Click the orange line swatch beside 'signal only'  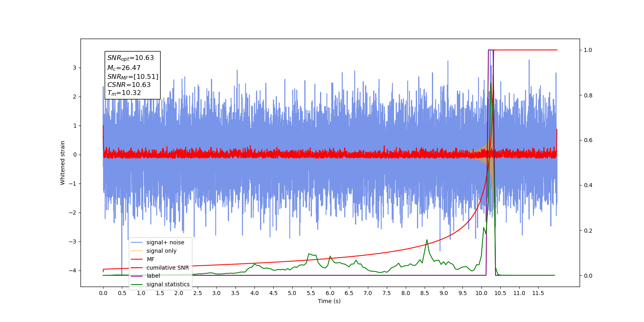click(x=137, y=251)
